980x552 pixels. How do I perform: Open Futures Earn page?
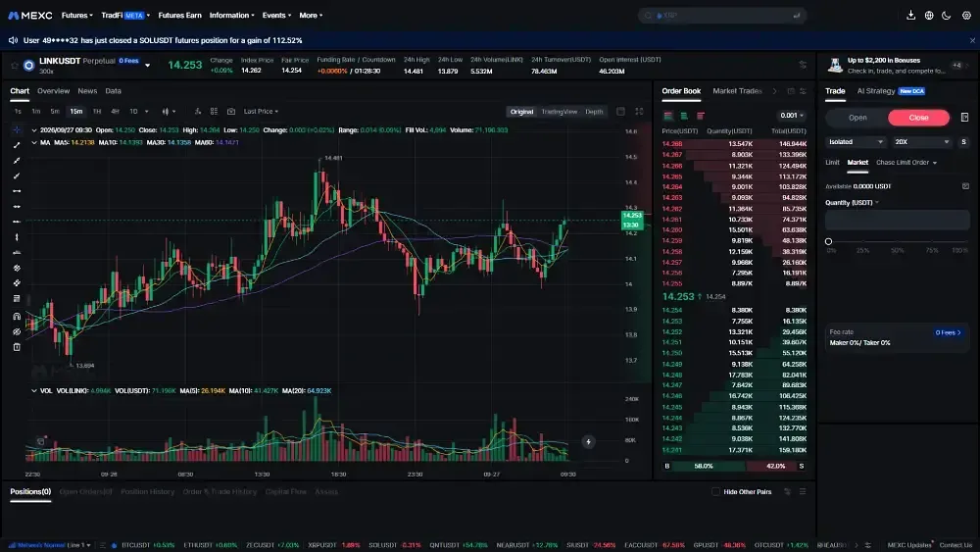(x=180, y=15)
